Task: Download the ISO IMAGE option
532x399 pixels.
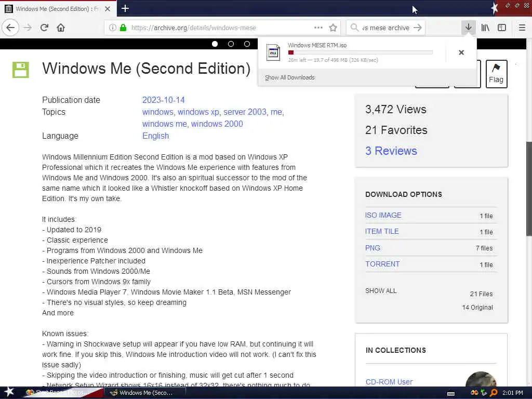Action: coord(383,215)
